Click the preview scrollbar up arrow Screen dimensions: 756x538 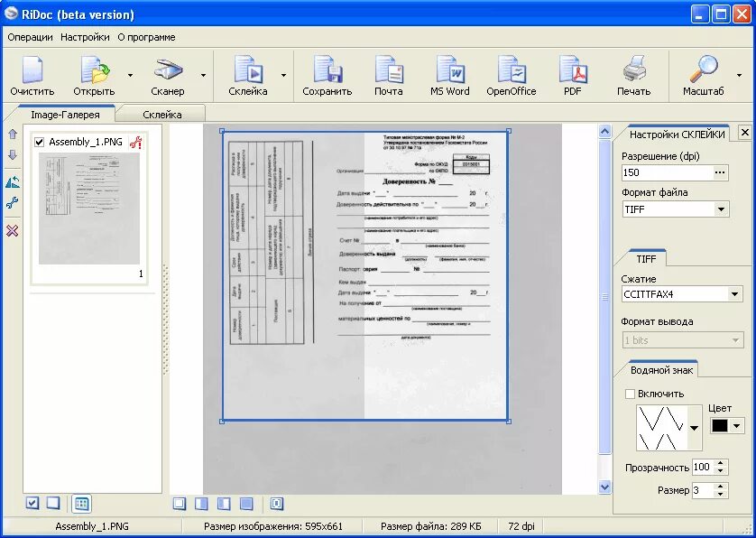click(605, 131)
